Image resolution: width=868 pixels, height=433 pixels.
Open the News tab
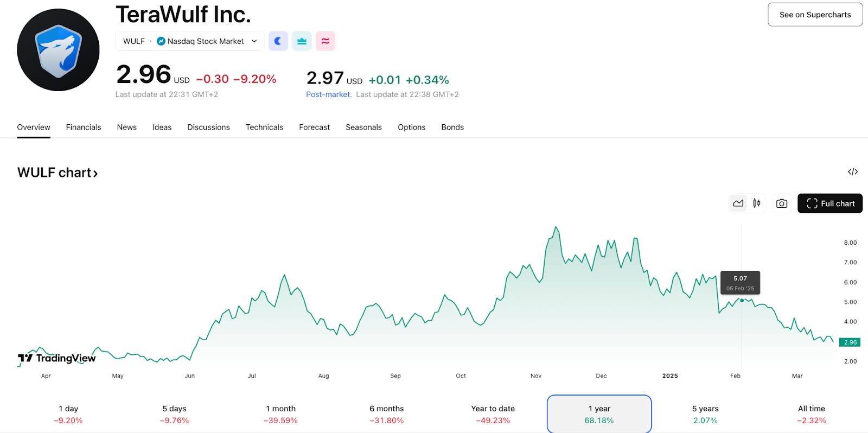point(127,127)
